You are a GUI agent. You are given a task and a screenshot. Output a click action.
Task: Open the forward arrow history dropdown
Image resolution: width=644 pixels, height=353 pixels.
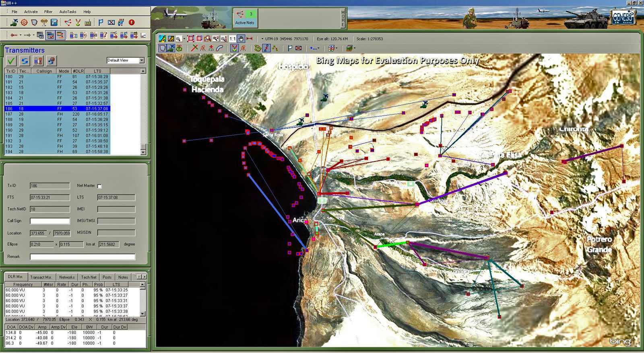(34, 35)
